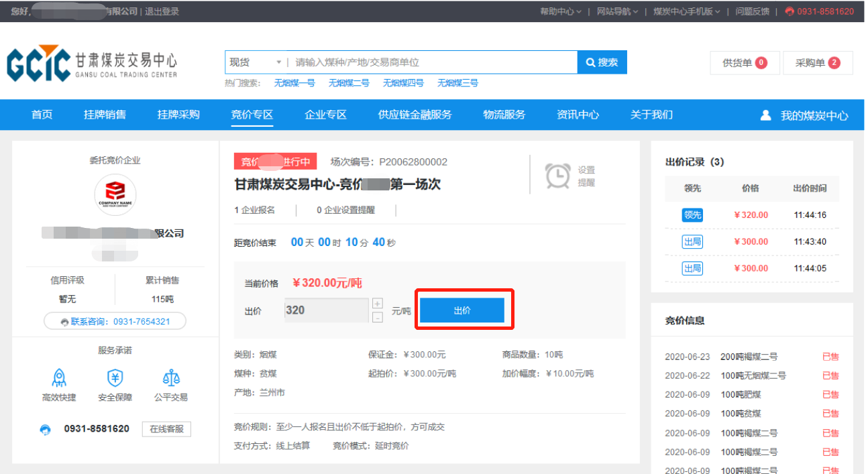The width and height of the screenshot is (868, 474).
Task: Open the 100吨肥煤 auction entry
Action: 751,394
